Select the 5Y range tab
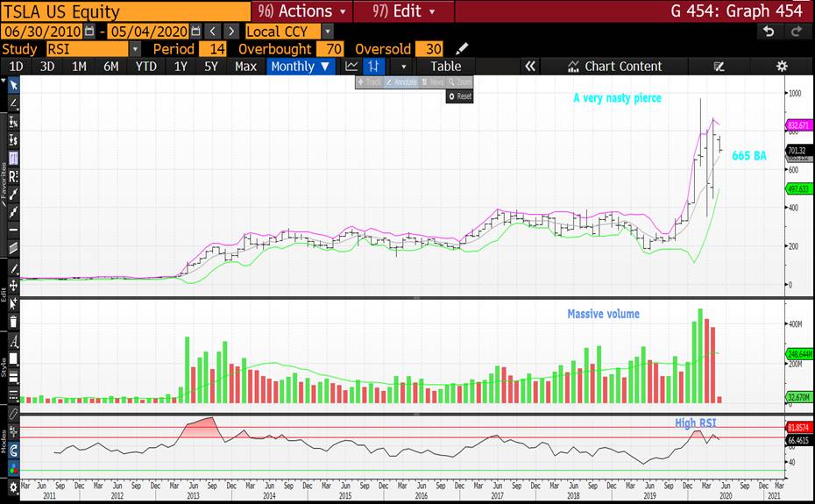The width and height of the screenshot is (815, 504). (x=211, y=67)
